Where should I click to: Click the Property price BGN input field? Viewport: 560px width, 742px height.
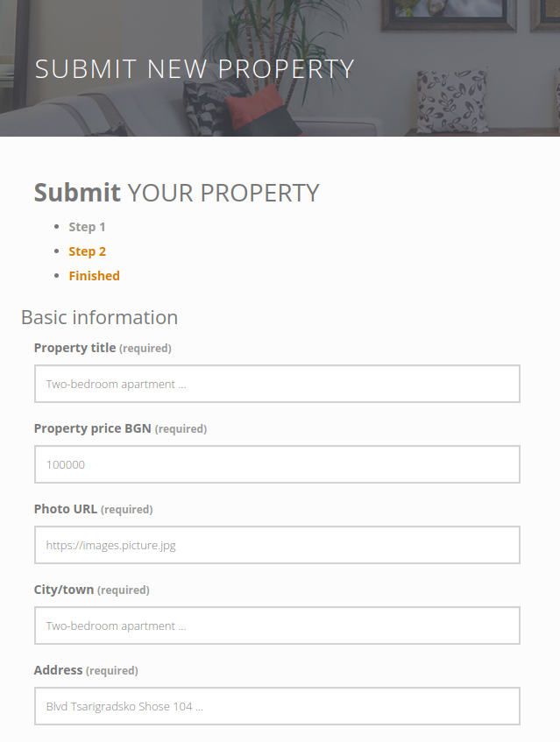pos(277,463)
